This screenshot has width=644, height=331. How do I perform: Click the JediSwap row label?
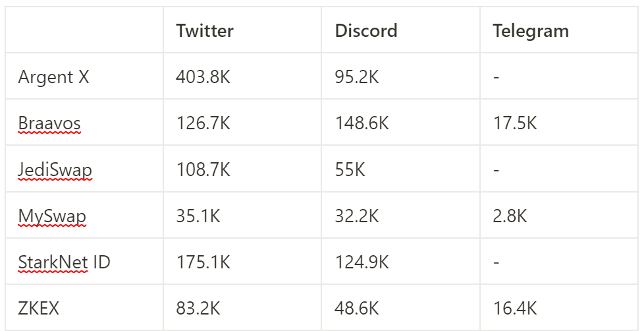[55, 170]
